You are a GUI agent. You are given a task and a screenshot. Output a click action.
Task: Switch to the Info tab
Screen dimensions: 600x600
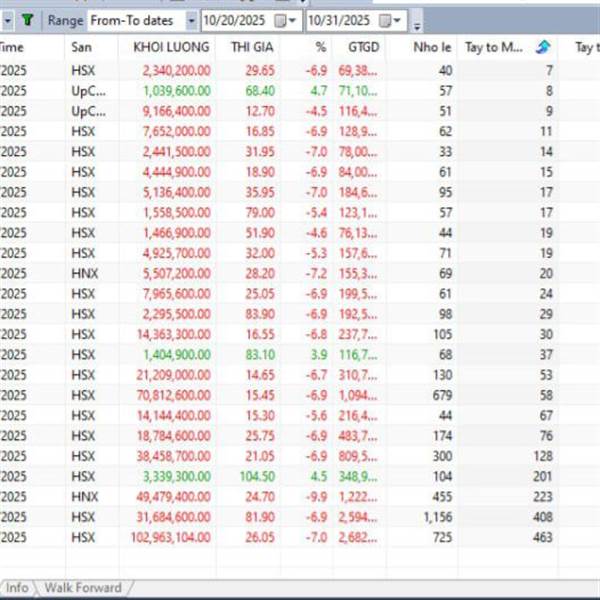coord(17,587)
